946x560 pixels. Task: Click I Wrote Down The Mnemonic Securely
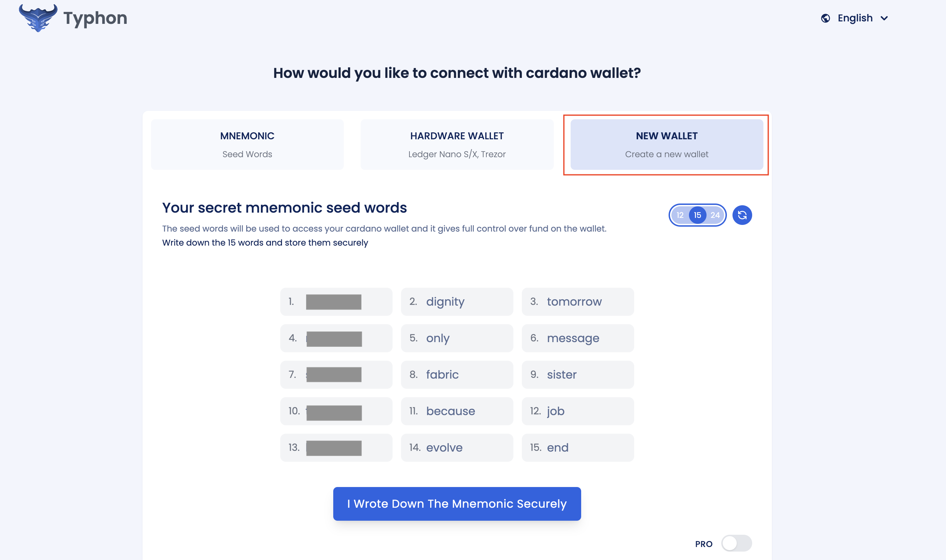point(457,504)
